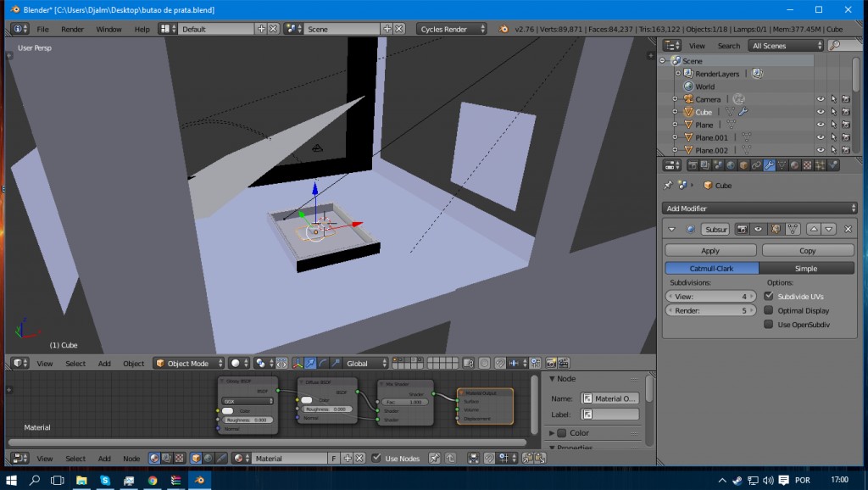Collapse the Subsurf modifier panel triangle
The image size is (868, 490).
click(x=672, y=229)
